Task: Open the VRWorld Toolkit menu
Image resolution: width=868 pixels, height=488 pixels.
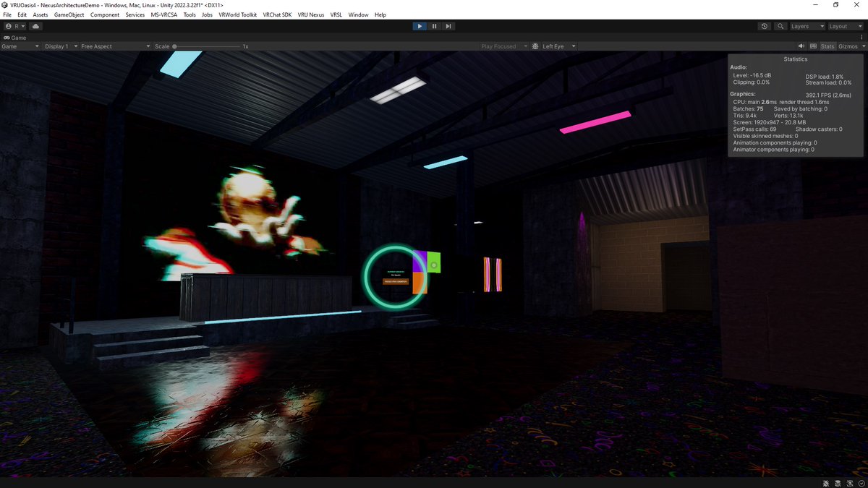Action: [238, 14]
